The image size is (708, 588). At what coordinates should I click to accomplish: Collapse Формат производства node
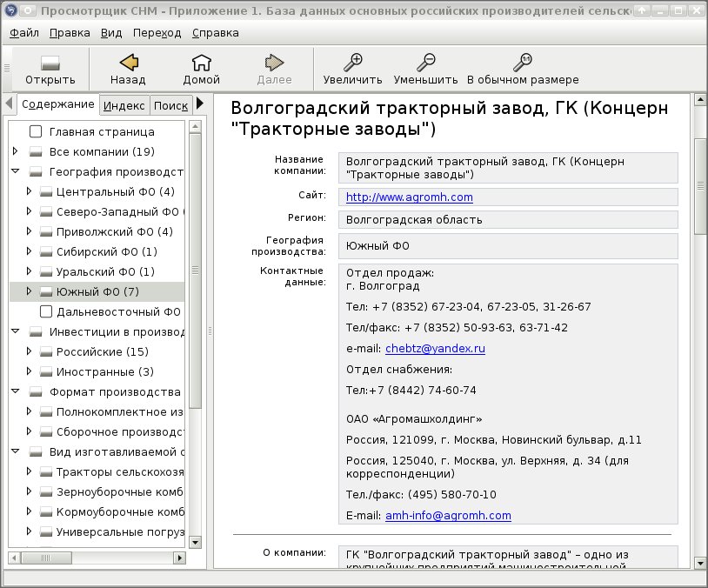16,391
